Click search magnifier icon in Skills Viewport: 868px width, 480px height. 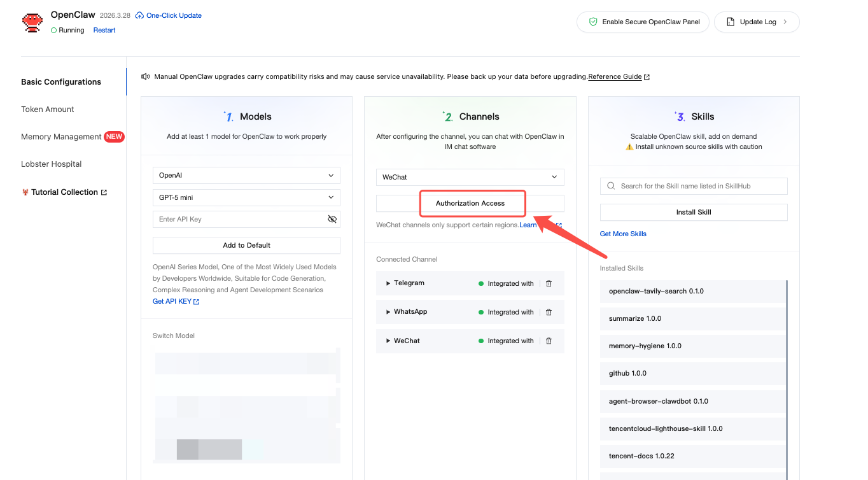pos(611,186)
